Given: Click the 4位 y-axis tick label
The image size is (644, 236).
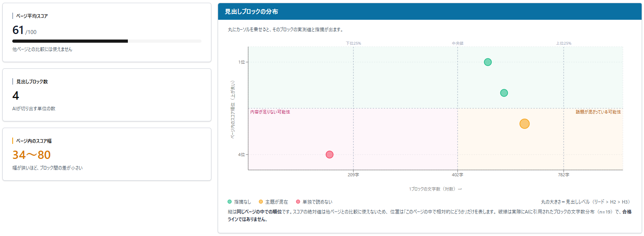Looking at the screenshot, I should click(x=241, y=155).
